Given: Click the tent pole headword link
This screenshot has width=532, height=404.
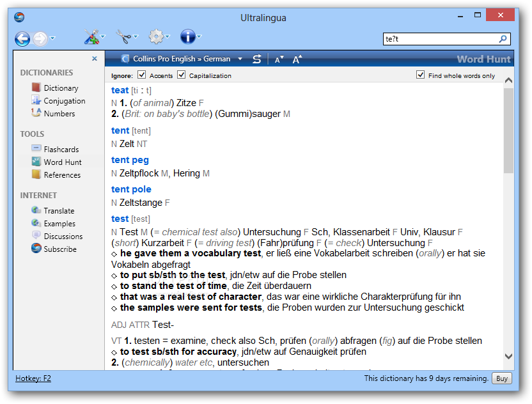Looking at the screenshot, I should click(x=131, y=189).
